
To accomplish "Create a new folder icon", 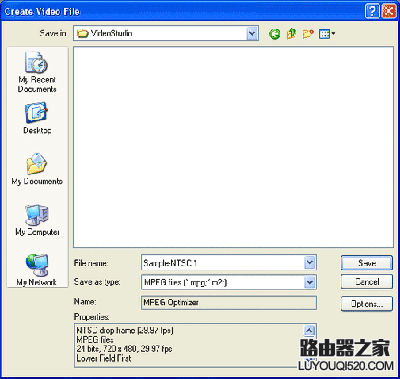I will 308,34.
